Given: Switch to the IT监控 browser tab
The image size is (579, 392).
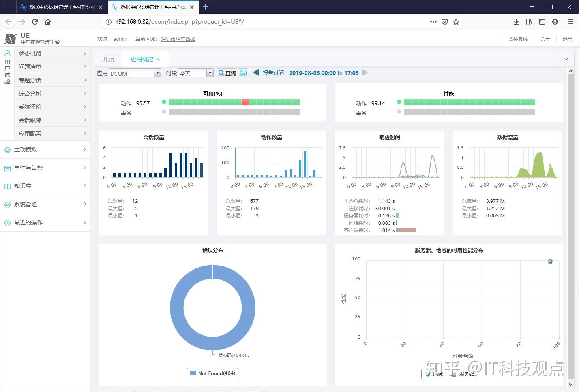Looking at the screenshot, I should (x=62, y=7).
